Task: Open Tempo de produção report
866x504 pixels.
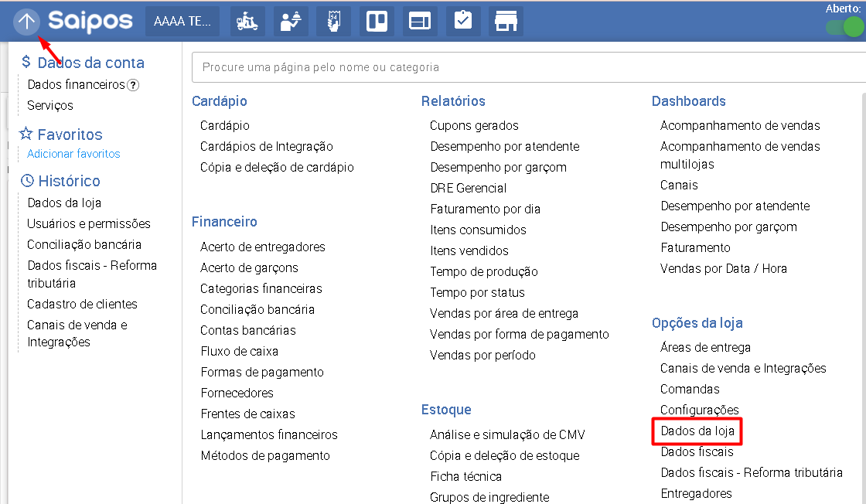Action: point(484,271)
